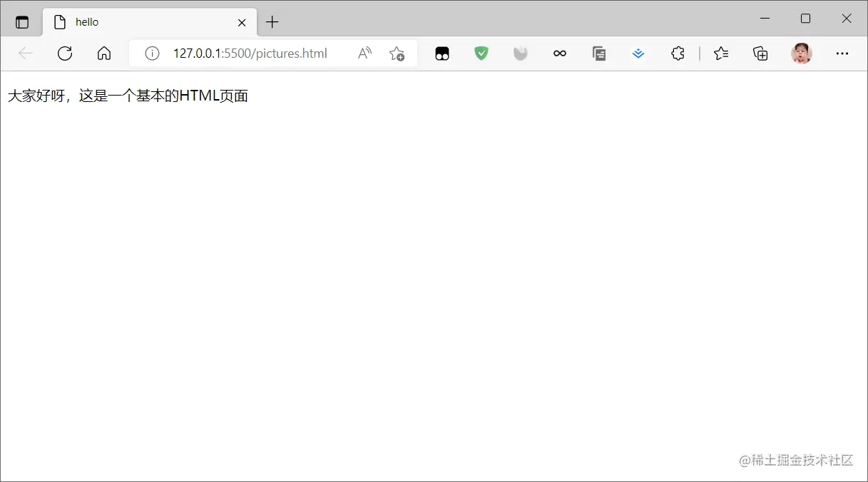The height and width of the screenshot is (482, 868).
Task: Close the browser window
Action: [x=847, y=19]
